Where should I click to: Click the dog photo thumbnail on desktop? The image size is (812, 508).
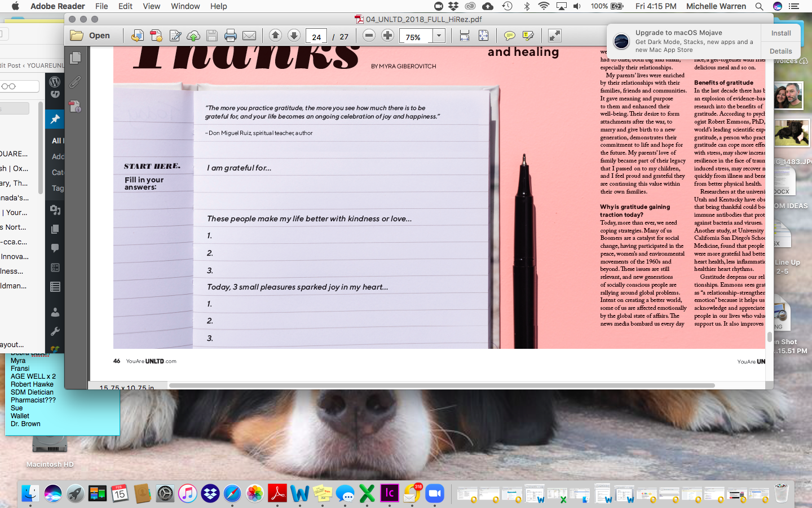792,133
